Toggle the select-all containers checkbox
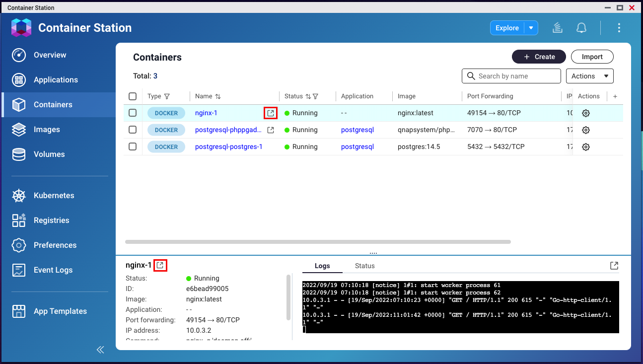 (x=133, y=96)
